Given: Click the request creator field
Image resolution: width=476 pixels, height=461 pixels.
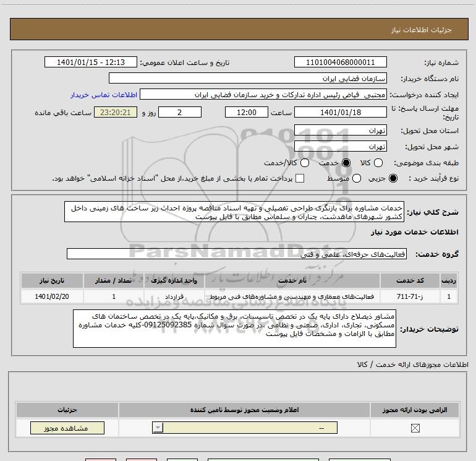Looking at the screenshot, I should (263, 95).
